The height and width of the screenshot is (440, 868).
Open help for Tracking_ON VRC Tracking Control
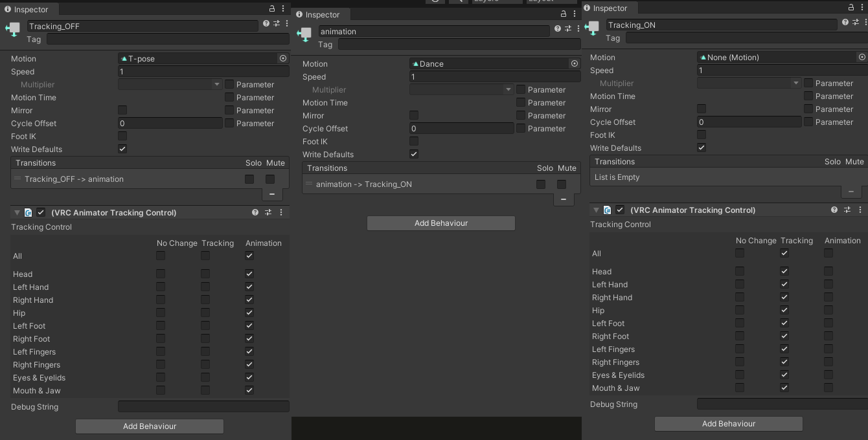click(x=834, y=210)
